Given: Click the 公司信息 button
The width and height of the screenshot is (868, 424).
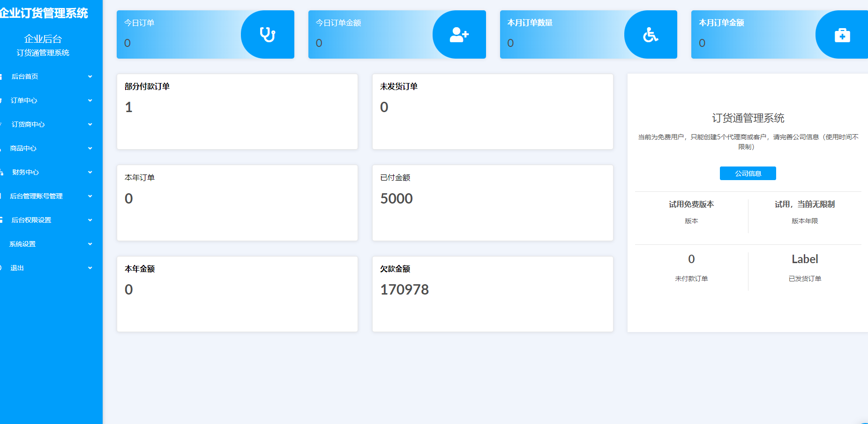Looking at the screenshot, I should tap(748, 174).
